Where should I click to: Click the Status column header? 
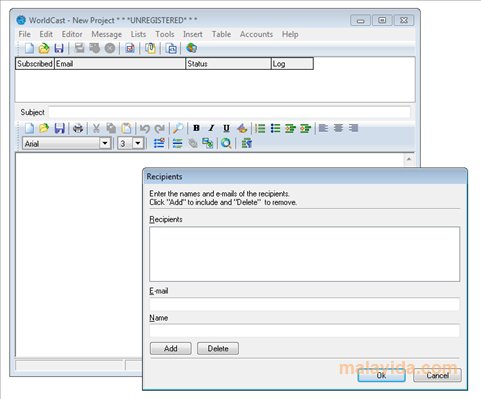(x=228, y=64)
